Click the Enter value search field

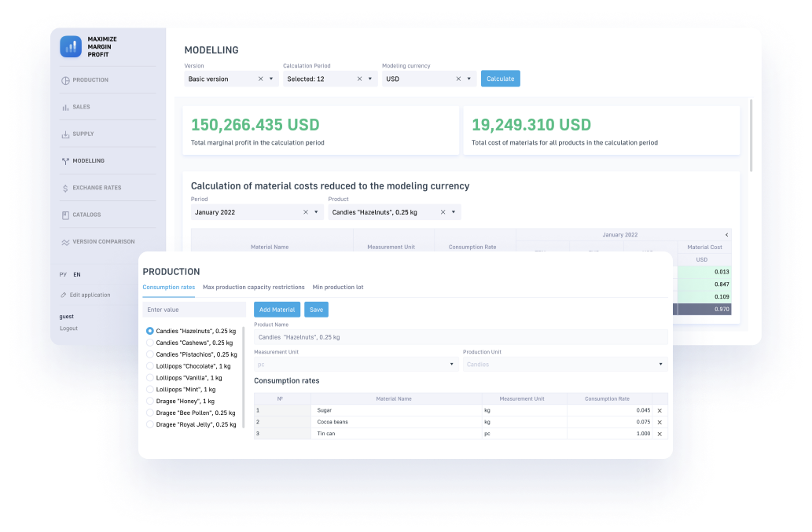tap(194, 310)
